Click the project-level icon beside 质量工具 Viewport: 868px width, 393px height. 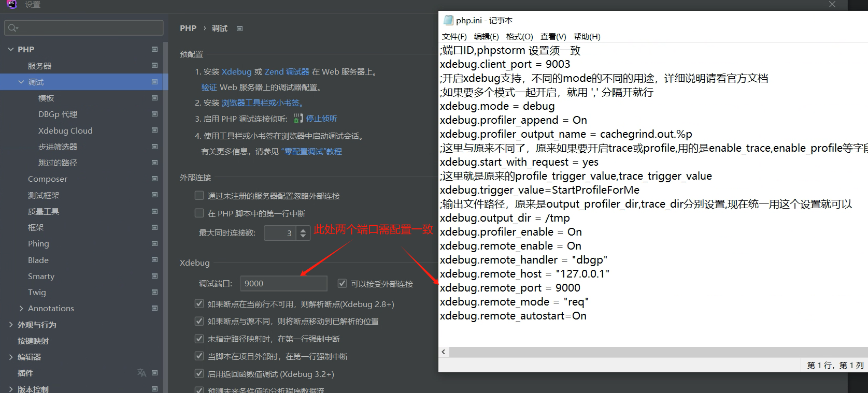pyautogui.click(x=154, y=211)
